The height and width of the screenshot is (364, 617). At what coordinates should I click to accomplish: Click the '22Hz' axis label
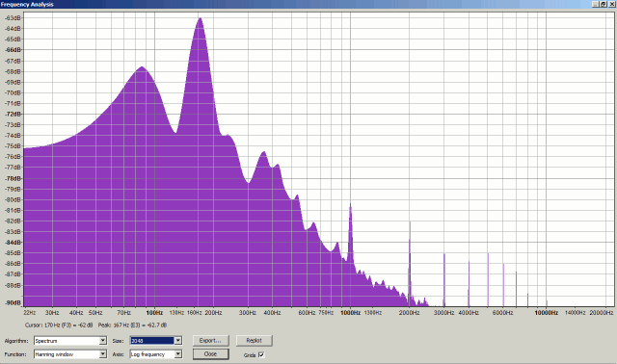(30, 313)
